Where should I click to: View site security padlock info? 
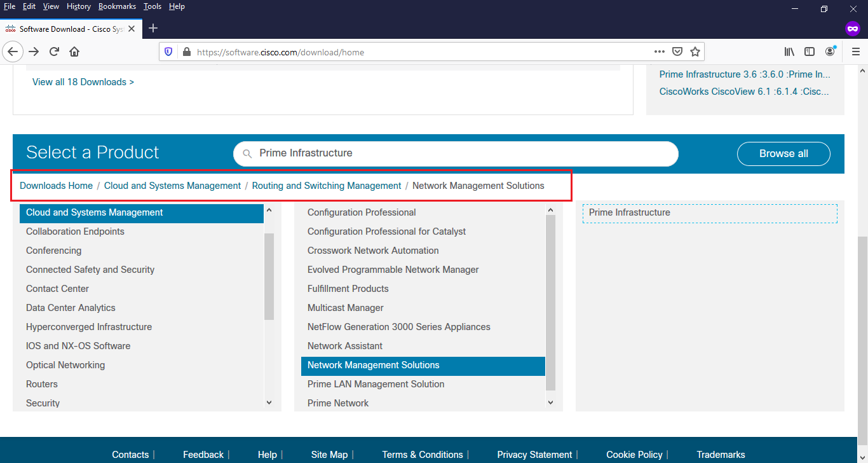(x=186, y=52)
